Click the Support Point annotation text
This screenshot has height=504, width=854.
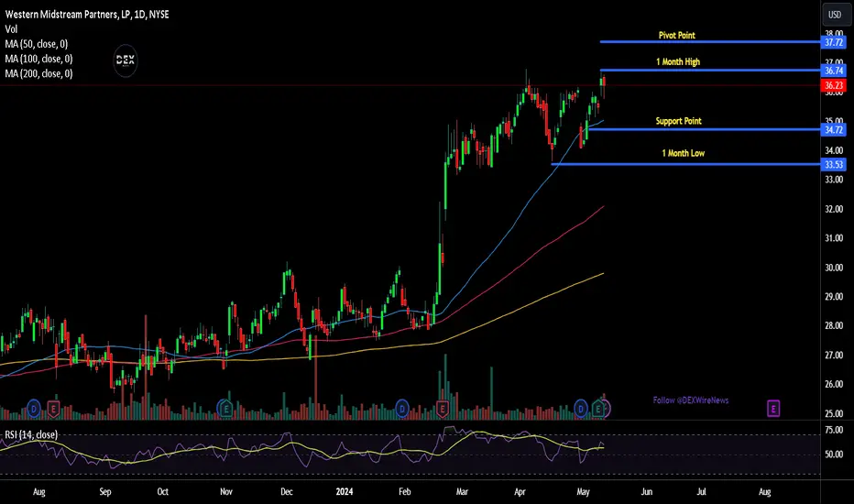[679, 121]
